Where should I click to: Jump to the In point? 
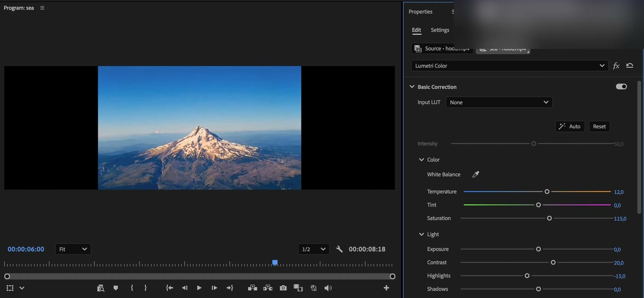tap(170, 288)
